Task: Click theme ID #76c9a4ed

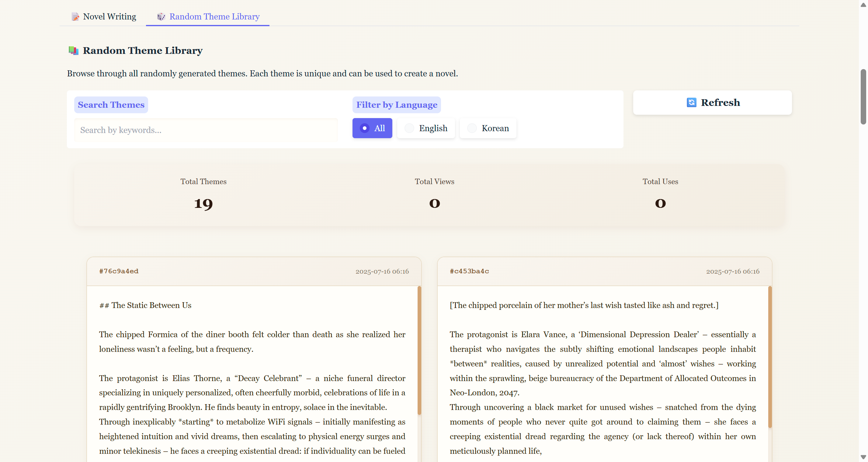Action: [119, 271]
